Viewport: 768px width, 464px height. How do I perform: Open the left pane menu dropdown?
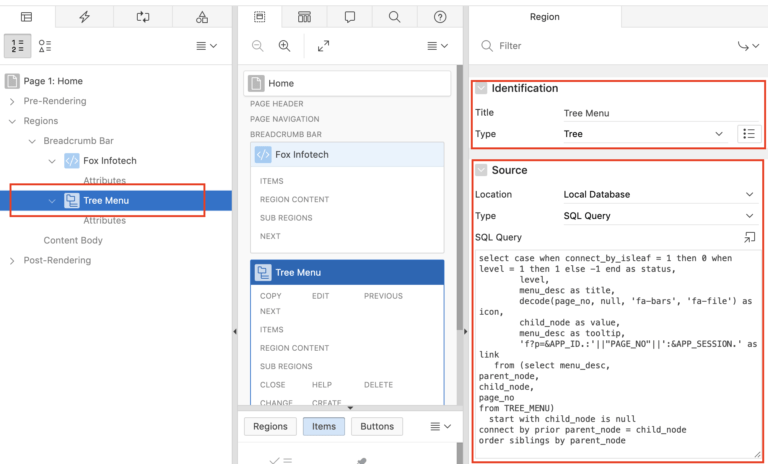pyautogui.click(x=206, y=46)
